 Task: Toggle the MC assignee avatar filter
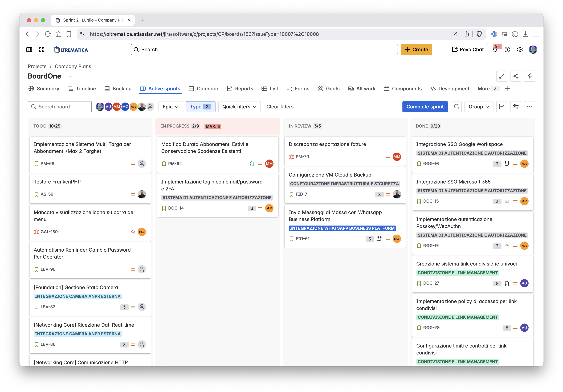point(125,107)
